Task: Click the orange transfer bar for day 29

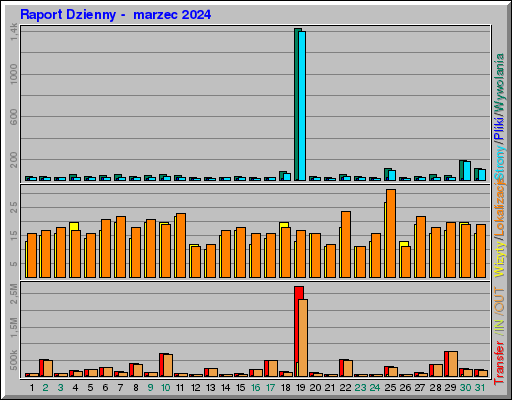Action: 453,364
